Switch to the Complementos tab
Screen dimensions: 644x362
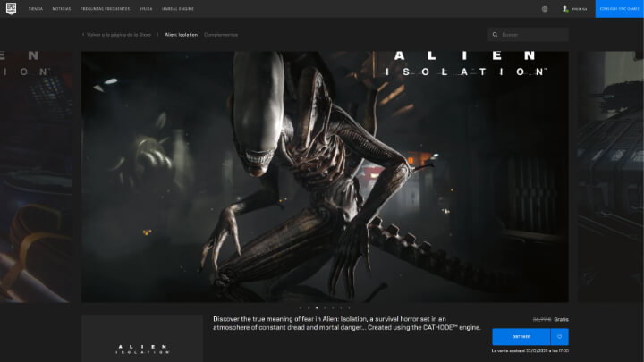(221, 35)
